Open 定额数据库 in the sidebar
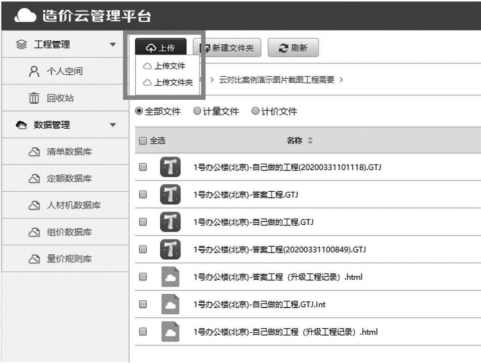Viewport: 481px width, 363px height. [x=65, y=178]
